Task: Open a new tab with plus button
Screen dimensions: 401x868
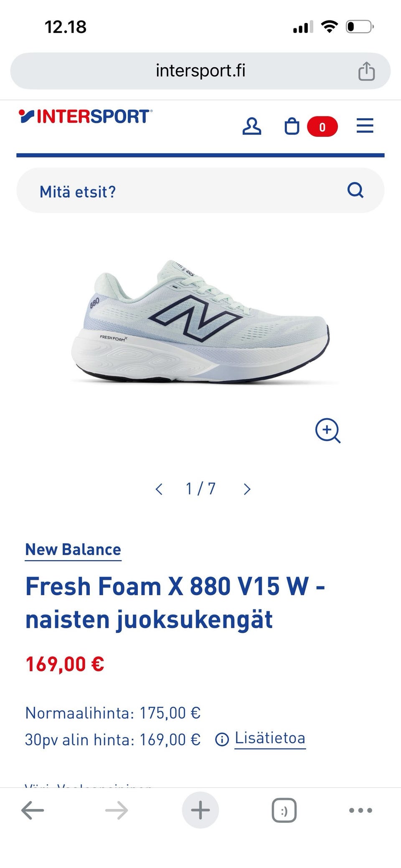Action: coord(200,810)
